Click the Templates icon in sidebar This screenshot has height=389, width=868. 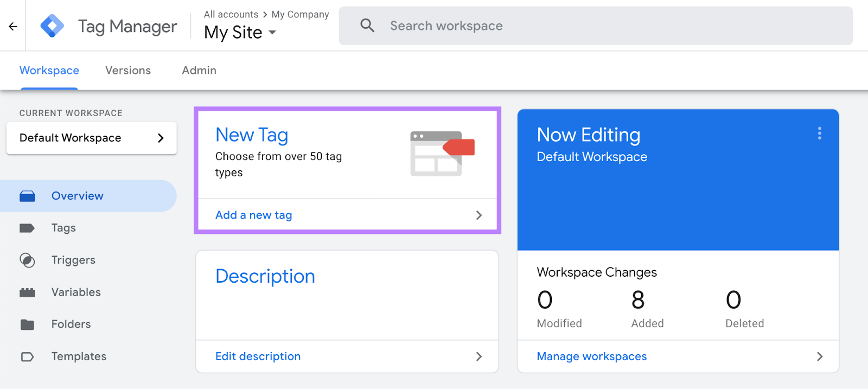(27, 356)
